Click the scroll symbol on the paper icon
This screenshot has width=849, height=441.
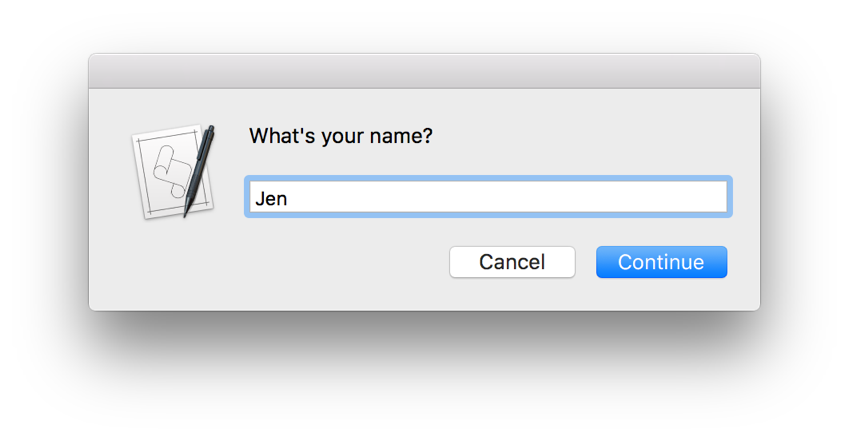click(169, 171)
